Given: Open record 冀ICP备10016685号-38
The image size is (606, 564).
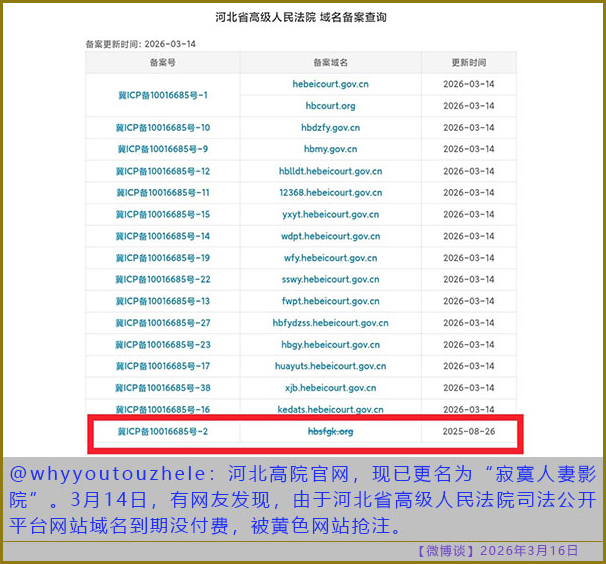Looking at the screenshot, I should [162, 388].
